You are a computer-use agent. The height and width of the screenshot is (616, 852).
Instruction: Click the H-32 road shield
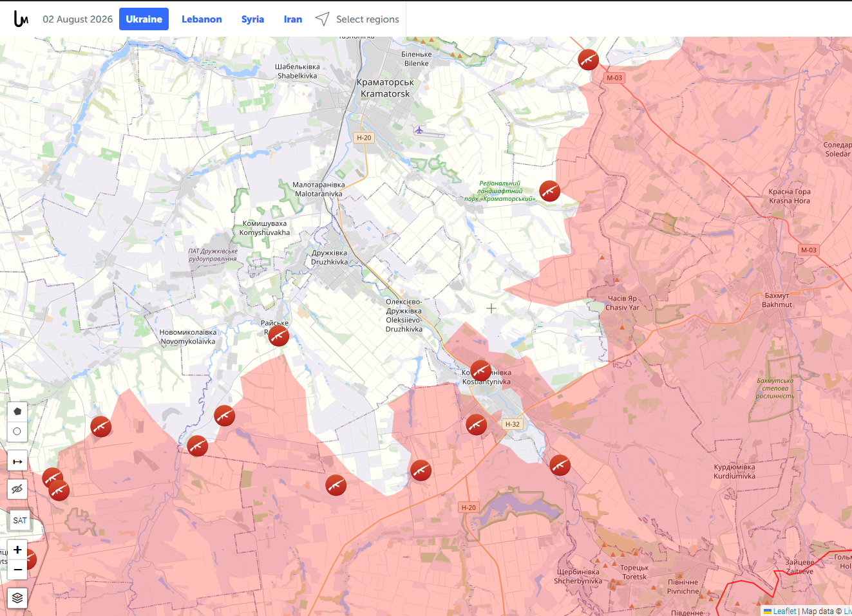coord(513,424)
